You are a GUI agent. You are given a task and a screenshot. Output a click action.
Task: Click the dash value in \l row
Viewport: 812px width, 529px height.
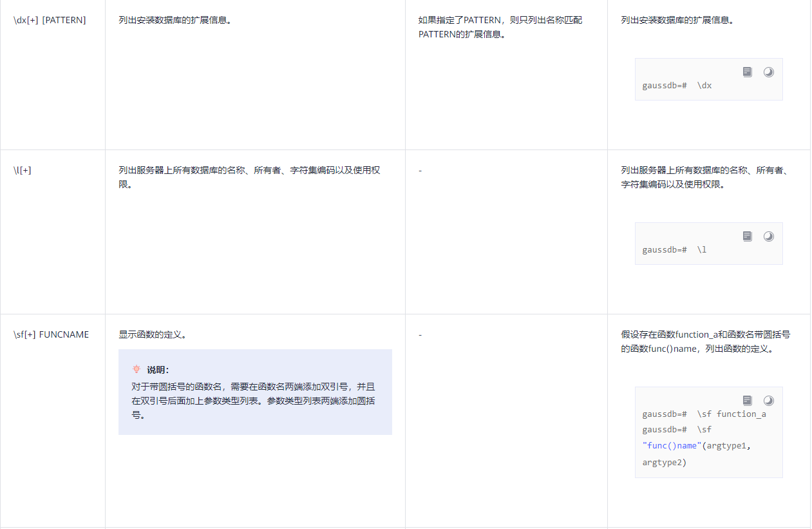(420, 170)
